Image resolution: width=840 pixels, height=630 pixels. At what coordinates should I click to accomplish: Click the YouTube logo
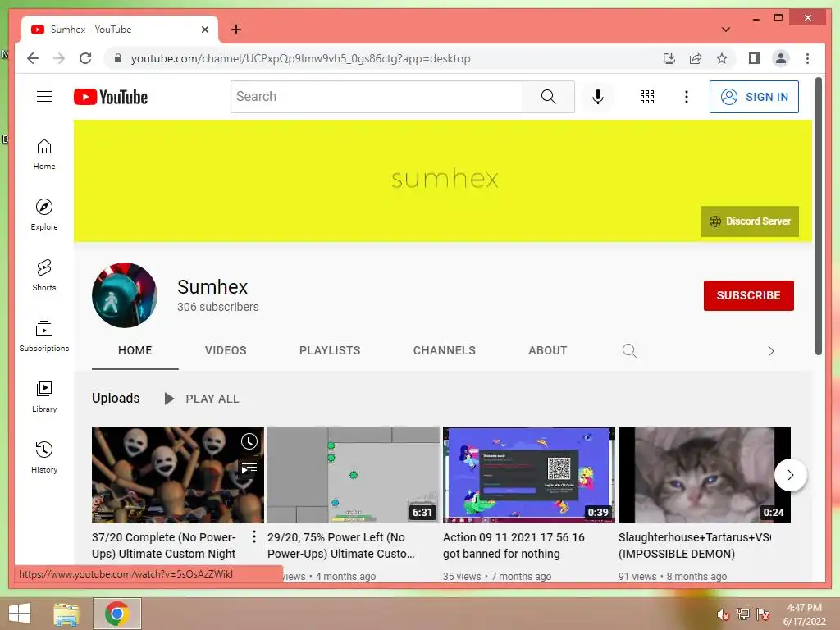pos(111,97)
